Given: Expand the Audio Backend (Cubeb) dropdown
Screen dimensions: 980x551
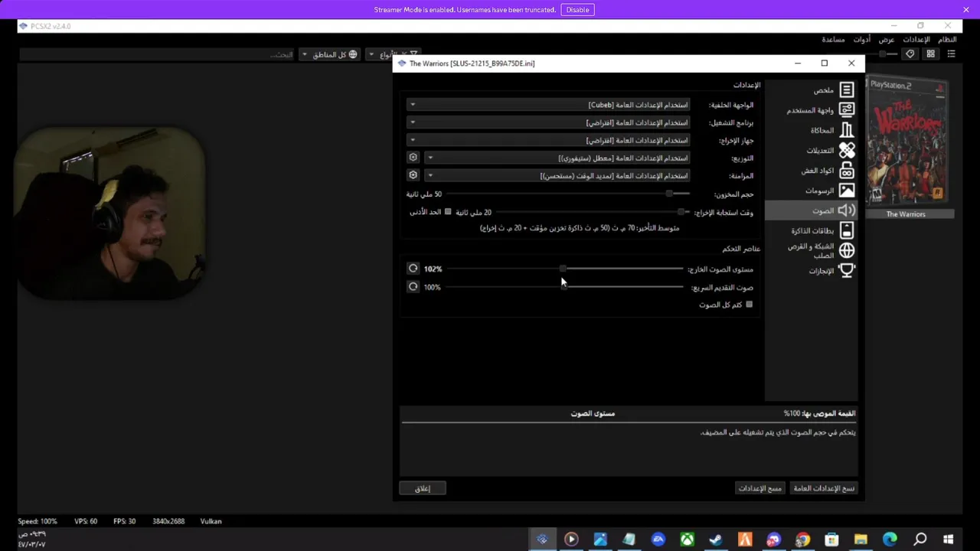Looking at the screenshot, I should tap(548, 105).
